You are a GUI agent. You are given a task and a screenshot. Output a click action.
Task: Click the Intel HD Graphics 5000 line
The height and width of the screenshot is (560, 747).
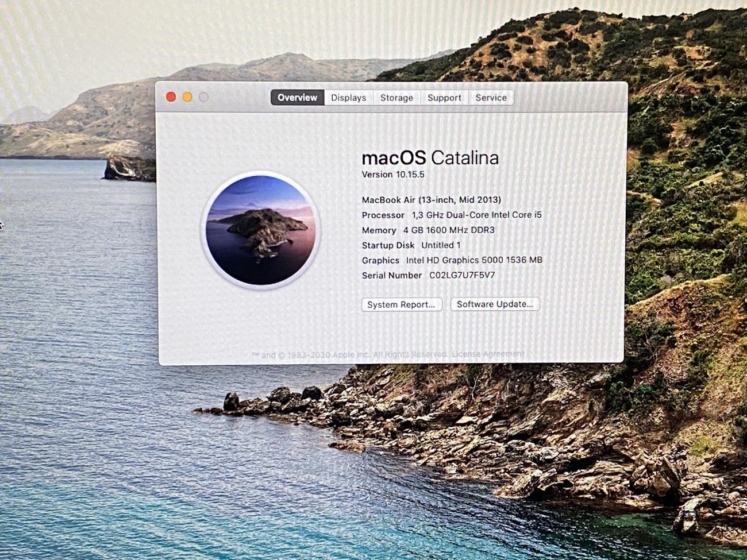(x=452, y=260)
